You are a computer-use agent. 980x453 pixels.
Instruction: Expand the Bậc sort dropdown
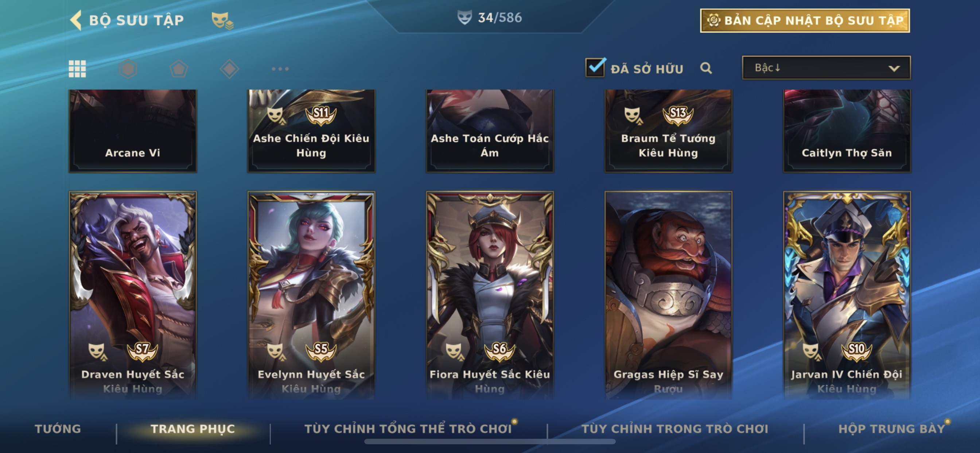(826, 68)
